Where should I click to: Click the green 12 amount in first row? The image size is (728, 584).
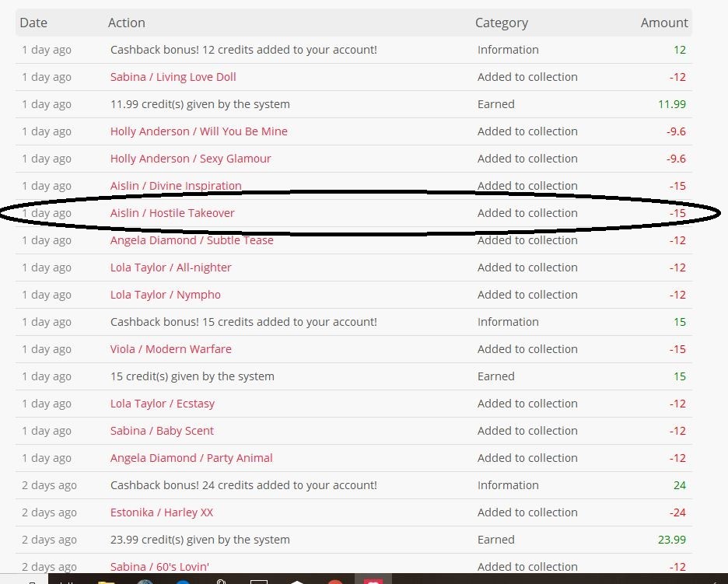680,50
